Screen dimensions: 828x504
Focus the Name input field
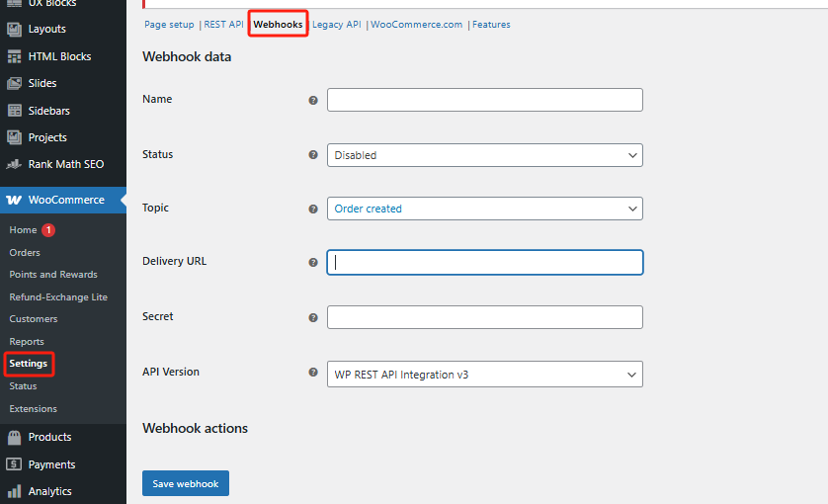[484, 100]
